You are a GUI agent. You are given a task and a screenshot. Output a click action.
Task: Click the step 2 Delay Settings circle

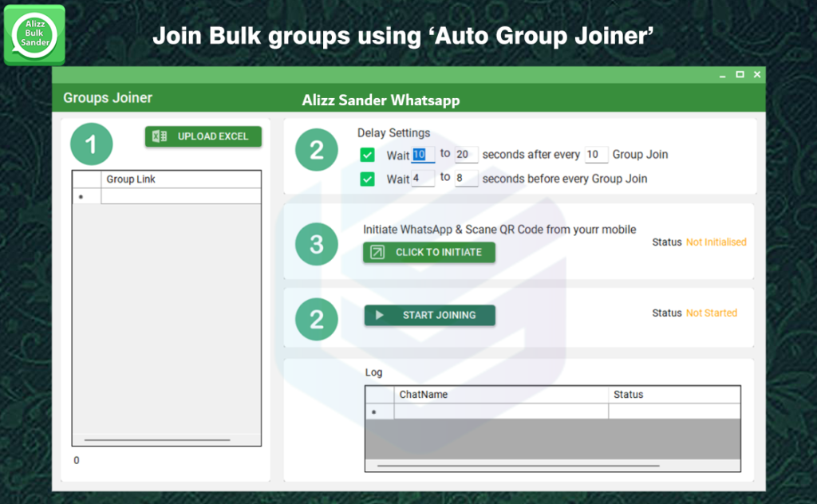click(316, 150)
